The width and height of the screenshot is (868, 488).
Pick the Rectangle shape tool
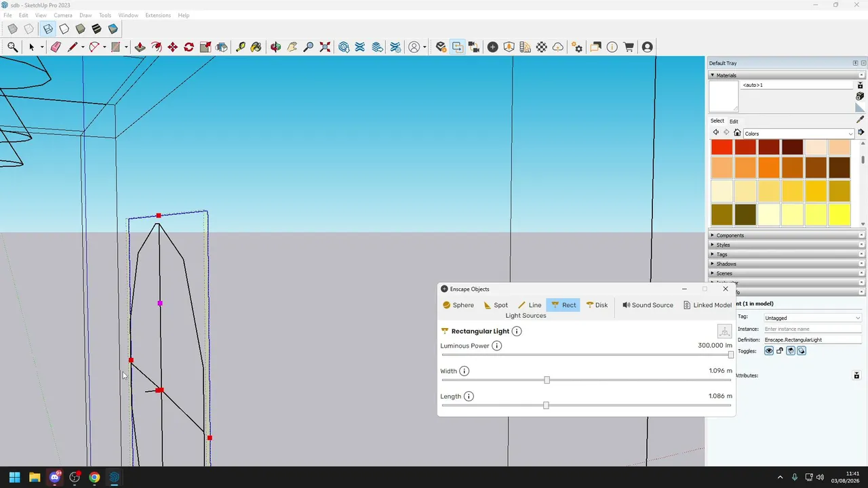tap(115, 47)
